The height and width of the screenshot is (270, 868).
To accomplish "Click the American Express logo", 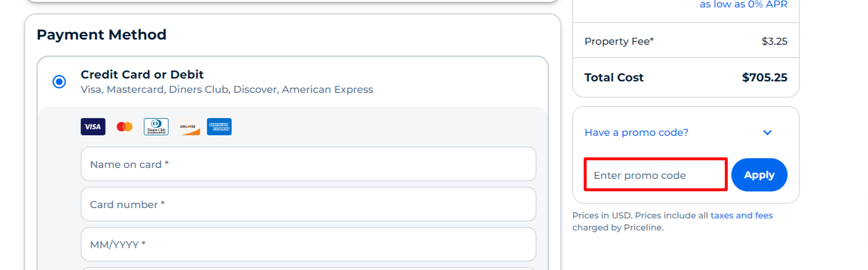I will coord(219,127).
